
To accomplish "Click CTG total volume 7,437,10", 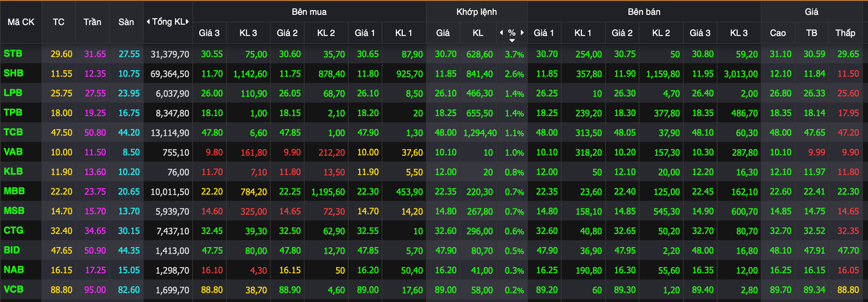I will pos(169,231).
